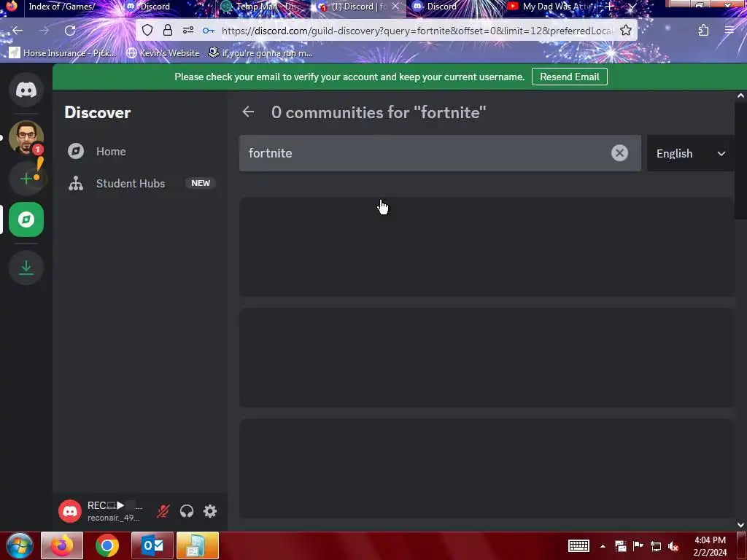
Task: Switch to the Temp Mail tab
Action: tap(263, 7)
